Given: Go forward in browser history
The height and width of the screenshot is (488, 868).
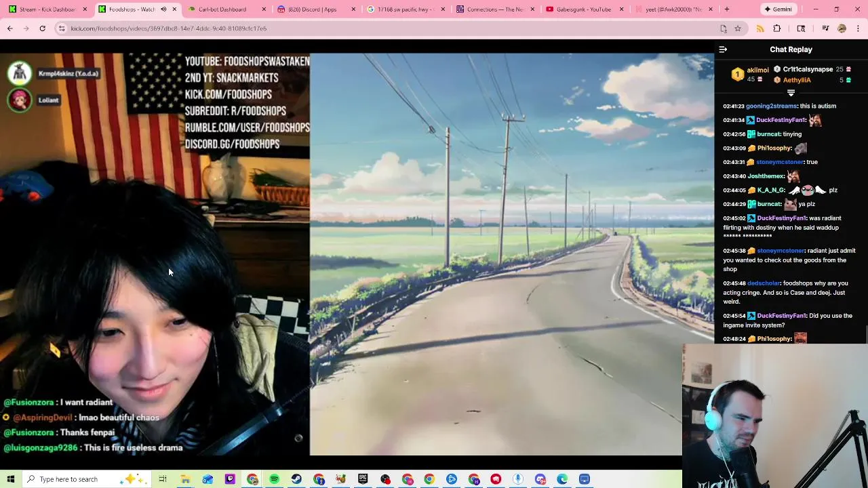Looking at the screenshot, I should coord(26,28).
